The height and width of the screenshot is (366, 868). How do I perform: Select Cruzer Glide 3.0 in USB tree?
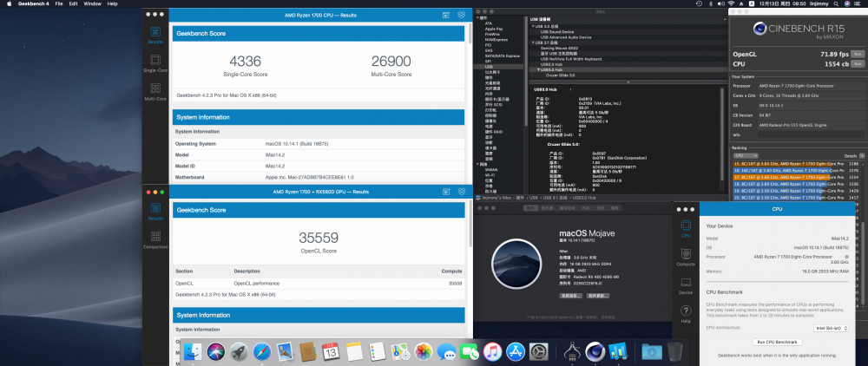pos(561,75)
